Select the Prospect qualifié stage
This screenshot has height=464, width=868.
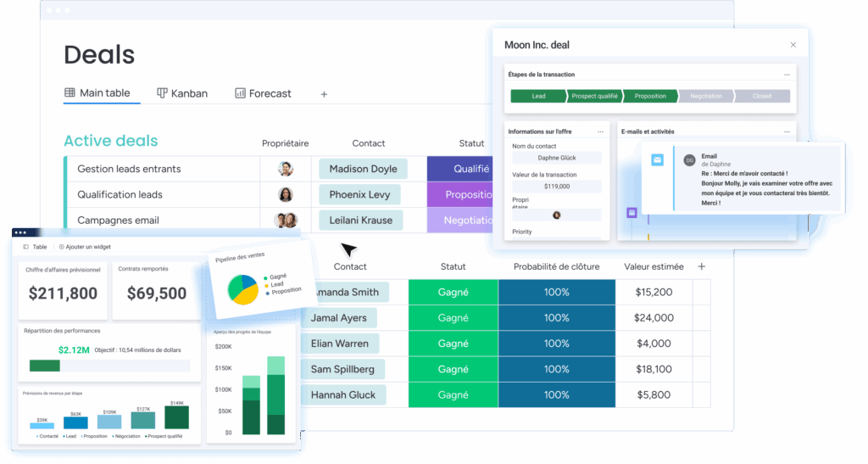click(594, 97)
